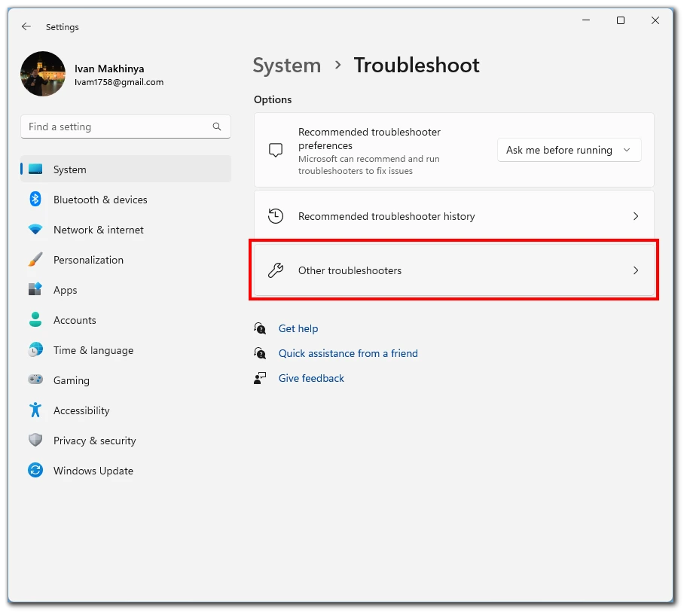Click the Bluetooth & devices icon
Screen dimensions: 687x616
click(x=35, y=200)
